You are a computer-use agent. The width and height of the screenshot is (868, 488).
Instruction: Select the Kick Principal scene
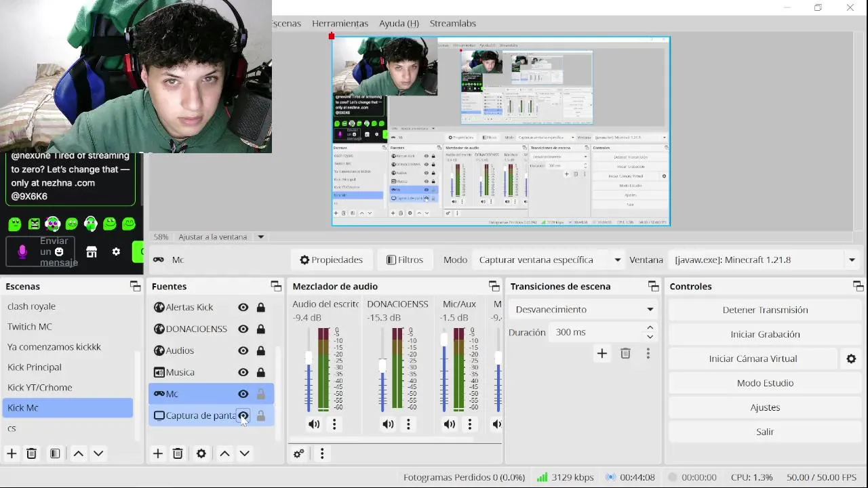(68, 367)
